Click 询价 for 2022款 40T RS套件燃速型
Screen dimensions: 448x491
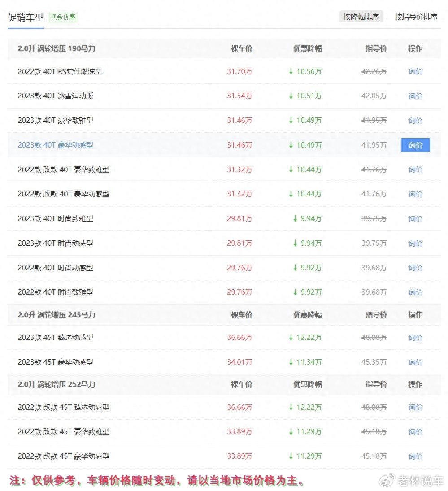(415, 71)
